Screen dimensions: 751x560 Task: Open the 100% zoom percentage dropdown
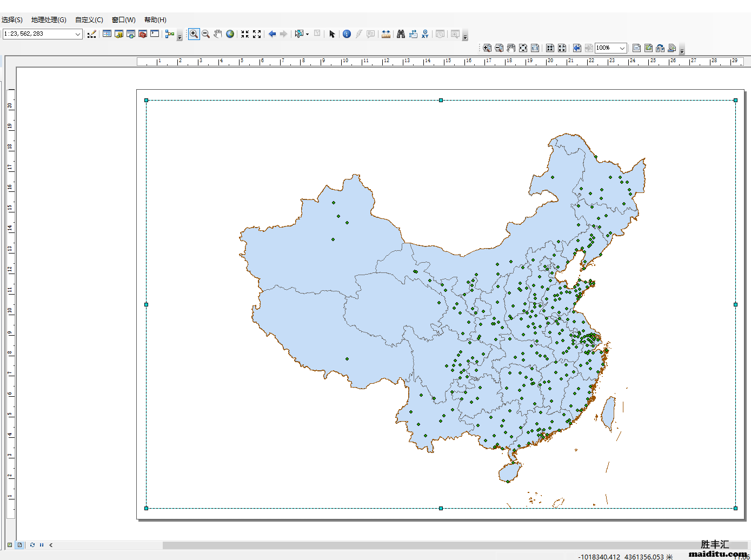point(622,48)
